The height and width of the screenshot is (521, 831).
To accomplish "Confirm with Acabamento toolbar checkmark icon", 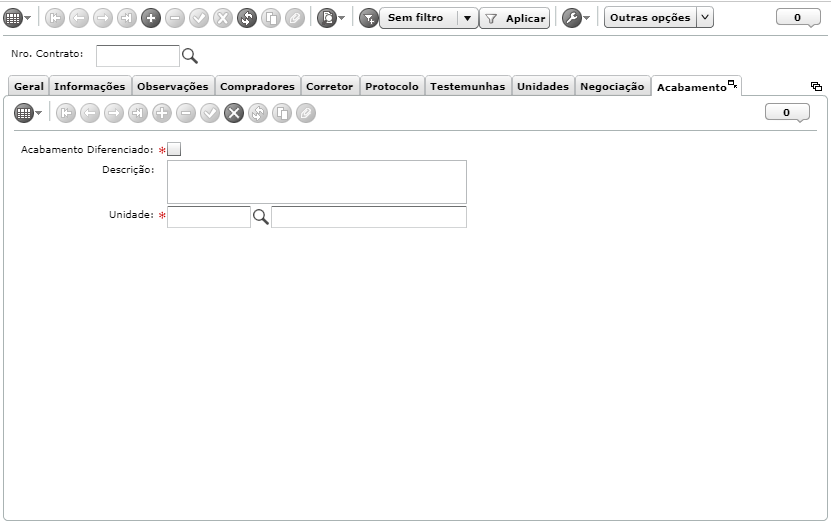I will (x=210, y=113).
